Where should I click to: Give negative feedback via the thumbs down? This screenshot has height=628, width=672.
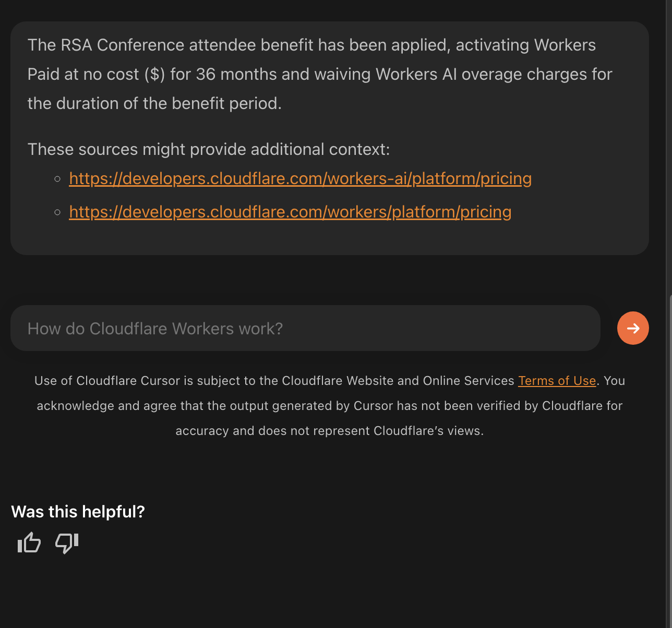click(66, 543)
